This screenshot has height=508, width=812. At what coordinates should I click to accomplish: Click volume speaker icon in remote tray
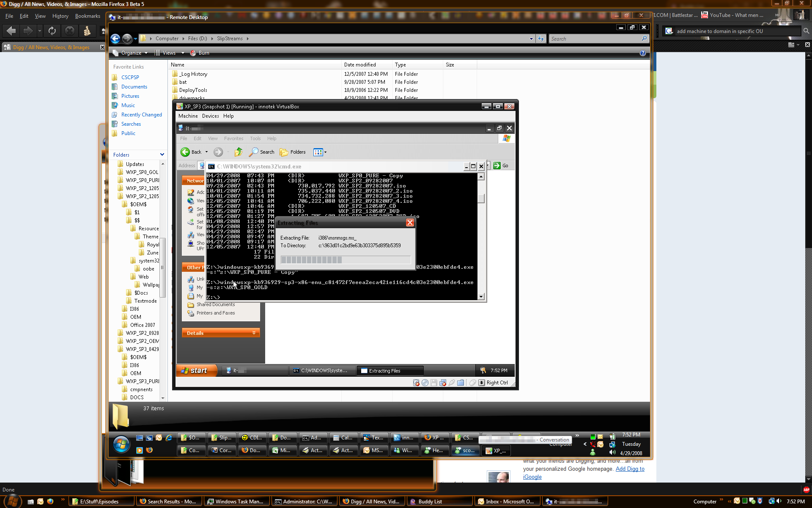click(612, 453)
